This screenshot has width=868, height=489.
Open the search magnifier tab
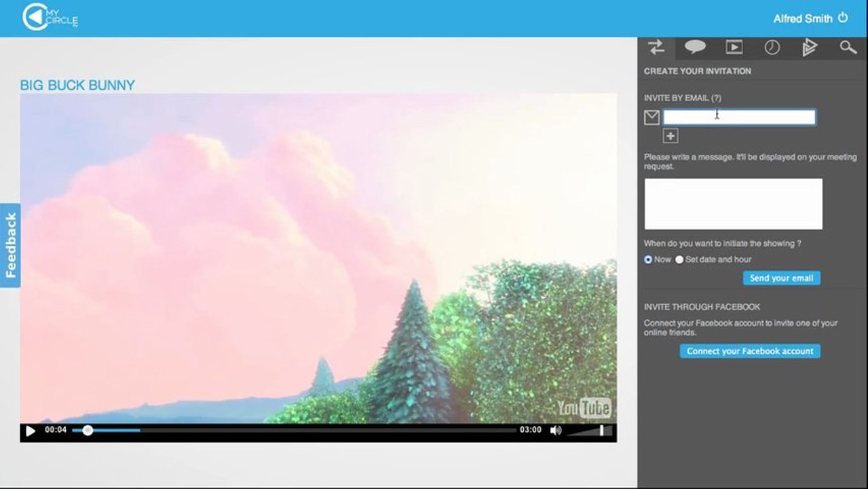848,47
